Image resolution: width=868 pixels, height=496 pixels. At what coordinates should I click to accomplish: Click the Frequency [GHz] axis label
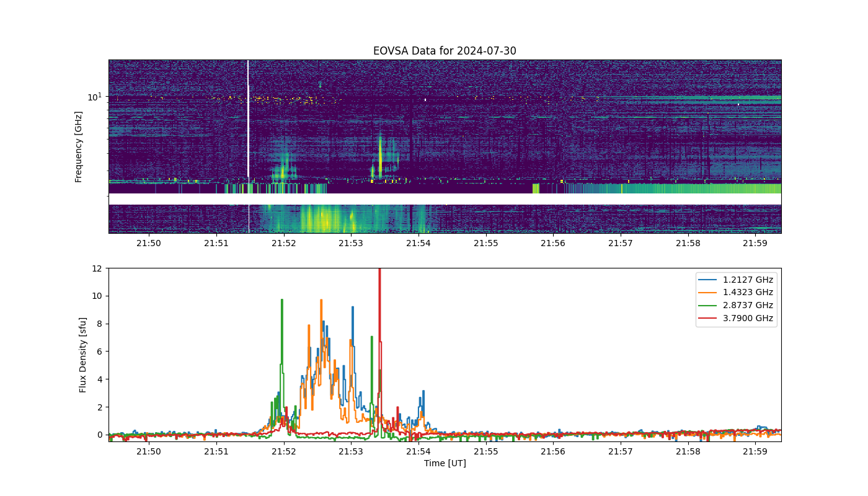[x=79, y=146]
